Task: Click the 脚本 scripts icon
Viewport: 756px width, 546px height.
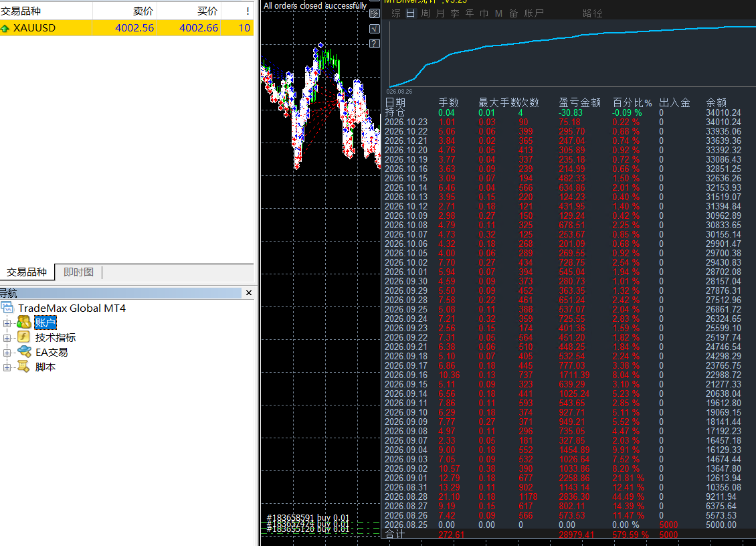Action: [23, 367]
